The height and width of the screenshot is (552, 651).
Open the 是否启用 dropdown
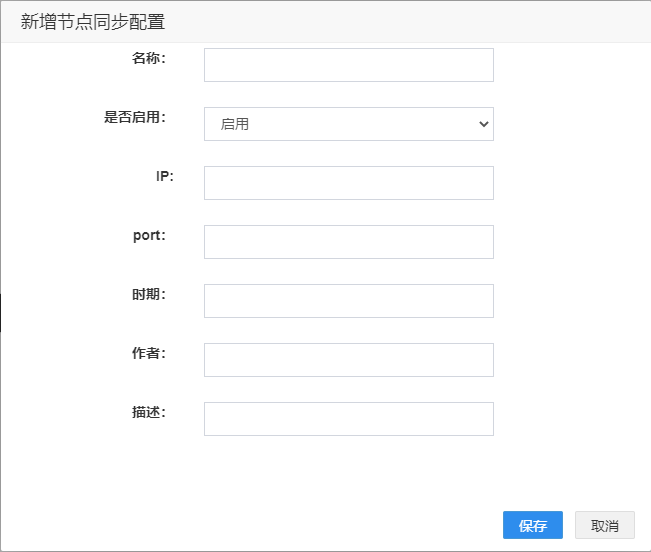349,124
